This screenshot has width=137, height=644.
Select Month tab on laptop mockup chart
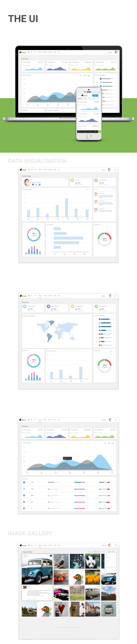pos(89,75)
